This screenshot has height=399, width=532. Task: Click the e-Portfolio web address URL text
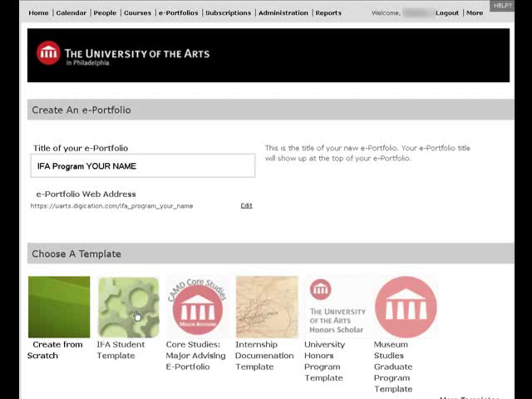111,206
